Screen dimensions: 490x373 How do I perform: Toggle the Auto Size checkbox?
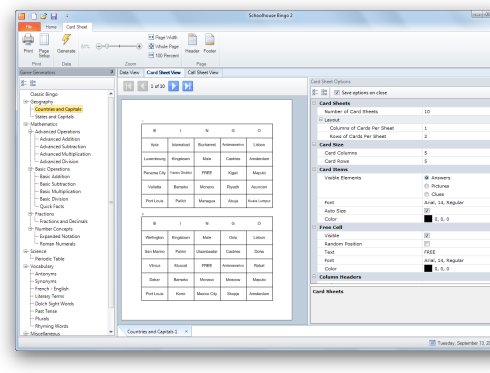(427, 211)
